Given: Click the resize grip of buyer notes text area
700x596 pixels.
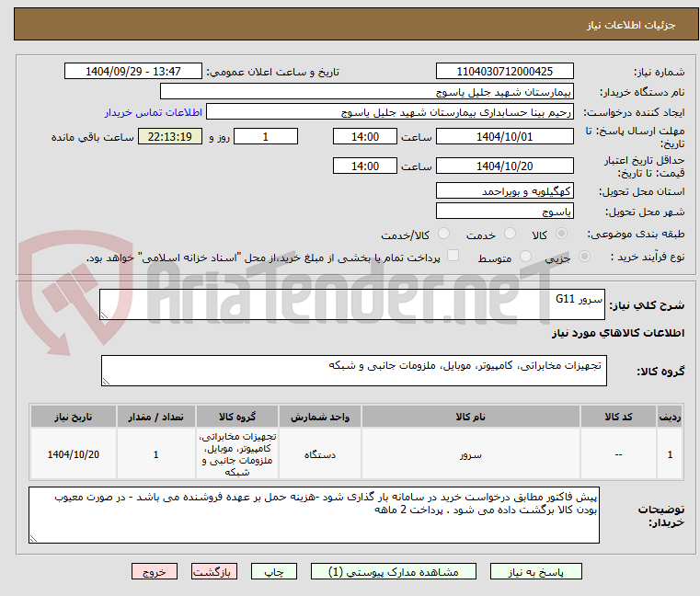Looking at the screenshot, I should click(33, 539).
